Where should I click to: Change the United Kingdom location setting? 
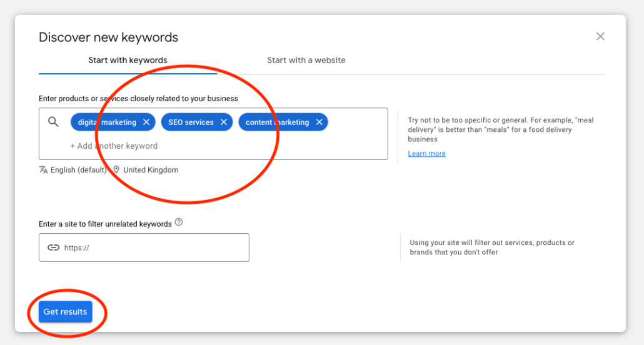click(151, 170)
